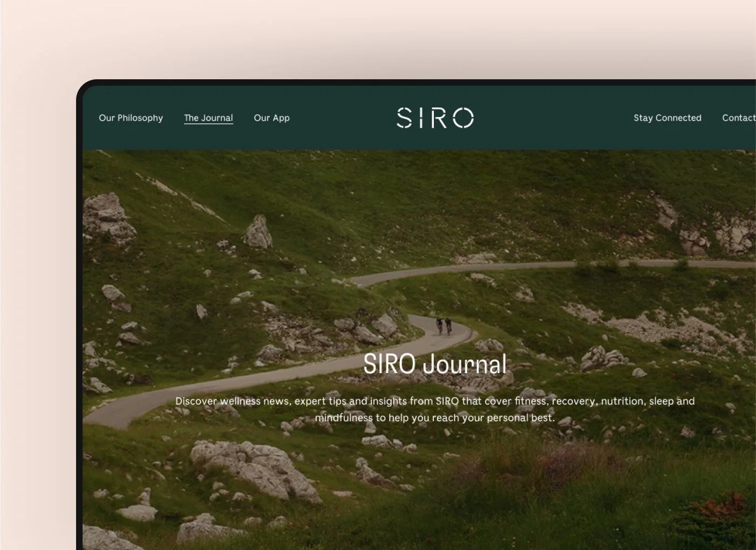Image resolution: width=756 pixels, height=550 pixels.
Task: Click the cyclists in the hero image
Action: click(444, 326)
